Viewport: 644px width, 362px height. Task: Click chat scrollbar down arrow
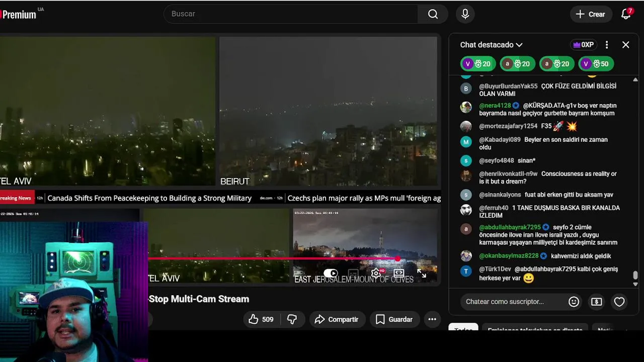pyautogui.click(x=635, y=284)
